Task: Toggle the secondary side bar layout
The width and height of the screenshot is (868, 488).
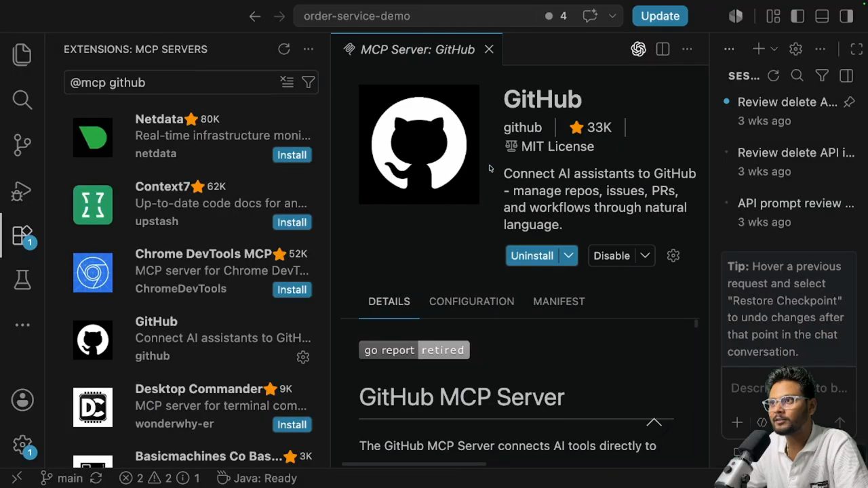Action: click(x=846, y=16)
